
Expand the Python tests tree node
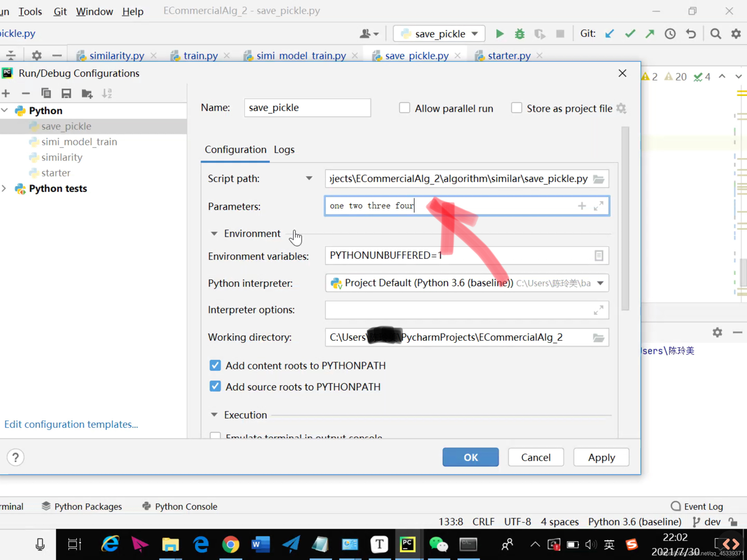coord(4,188)
